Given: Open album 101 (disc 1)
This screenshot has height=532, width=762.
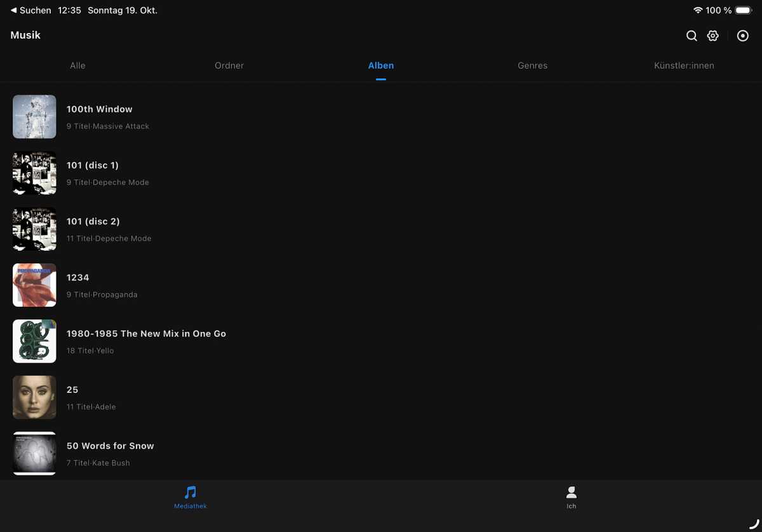Looking at the screenshot, I should click(x=93, y=166).
